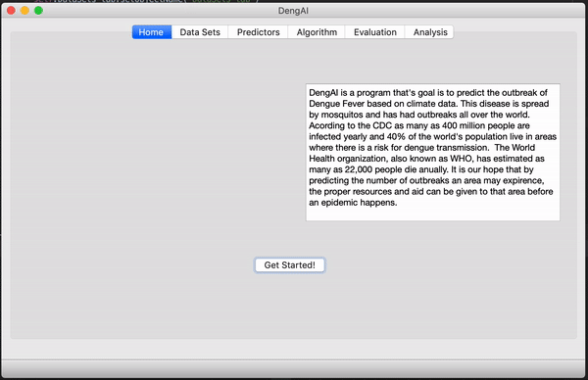Click the DengAI description text box
The width and height of the screenshot is (588, 380).
coord(433,152)
